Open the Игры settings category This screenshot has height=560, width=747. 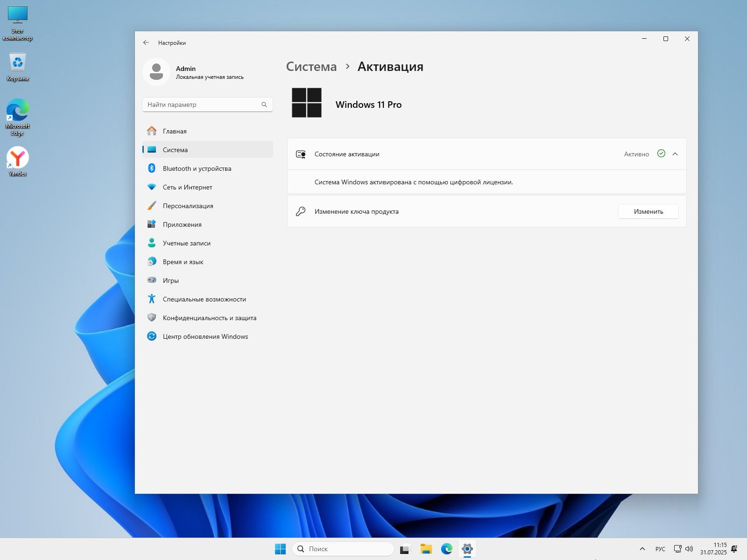coord(208,280)
